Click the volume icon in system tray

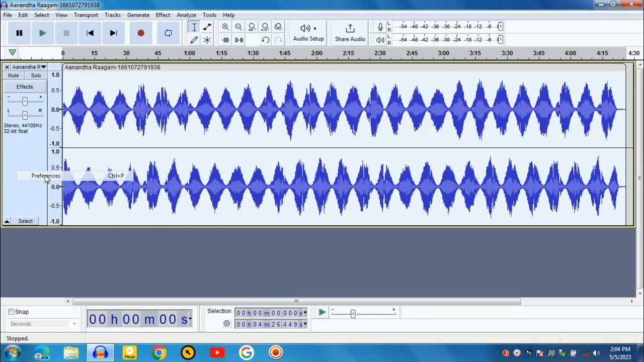(597, 353)
